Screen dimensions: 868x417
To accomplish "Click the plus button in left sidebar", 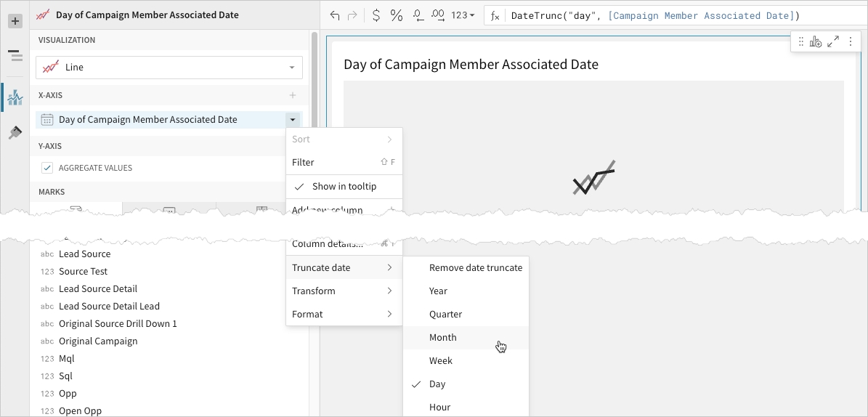I will tap(15, 21).
